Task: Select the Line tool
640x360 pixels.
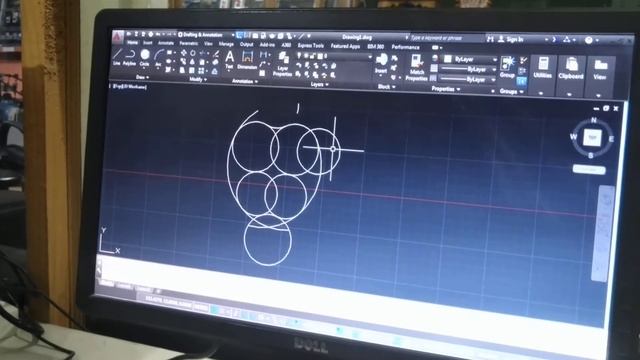Action: point(117,56)
